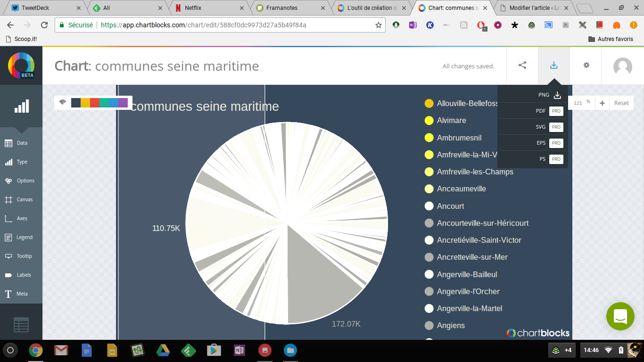This screenshot has width=644, height=362.
Task: Open the Canvas settings section
Action: [x=21, y=199]
